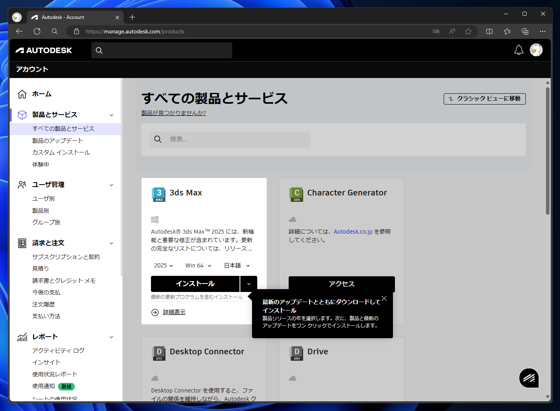
Task: Click the cube icon for 製品とサービス
Action: [x=22, y=115]
